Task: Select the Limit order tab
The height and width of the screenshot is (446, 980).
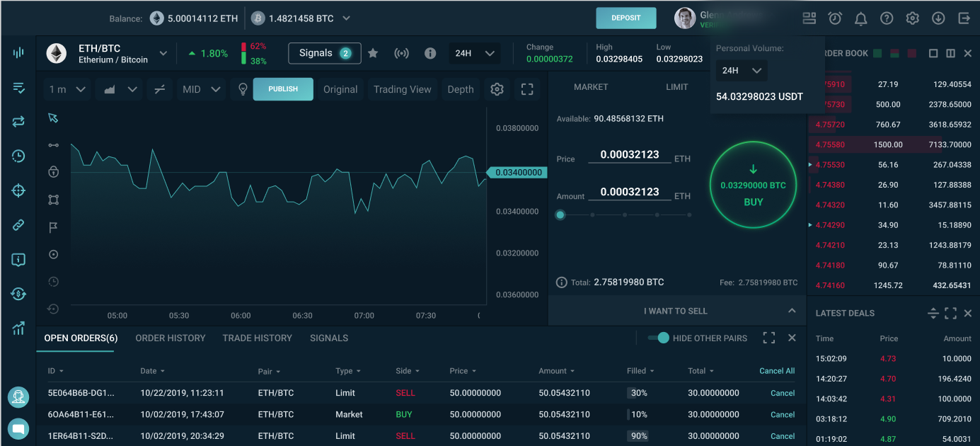Action: [676, 87]
